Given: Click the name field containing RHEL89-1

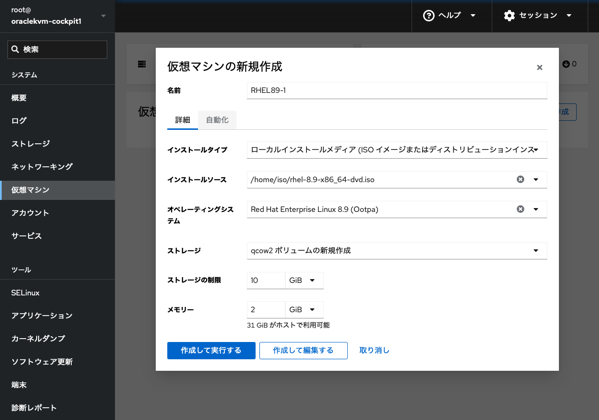Looking at the screenshot, I should (397, 91).
